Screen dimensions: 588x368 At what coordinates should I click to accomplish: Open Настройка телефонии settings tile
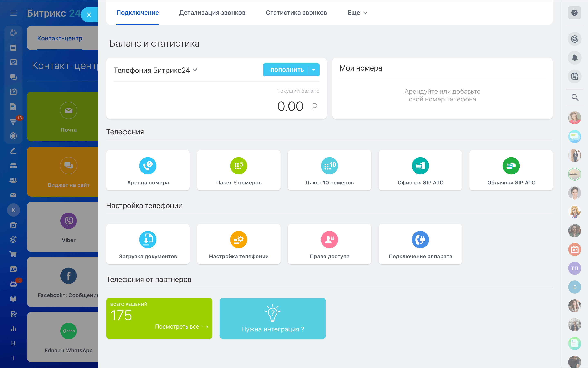(x=239, y=244)
